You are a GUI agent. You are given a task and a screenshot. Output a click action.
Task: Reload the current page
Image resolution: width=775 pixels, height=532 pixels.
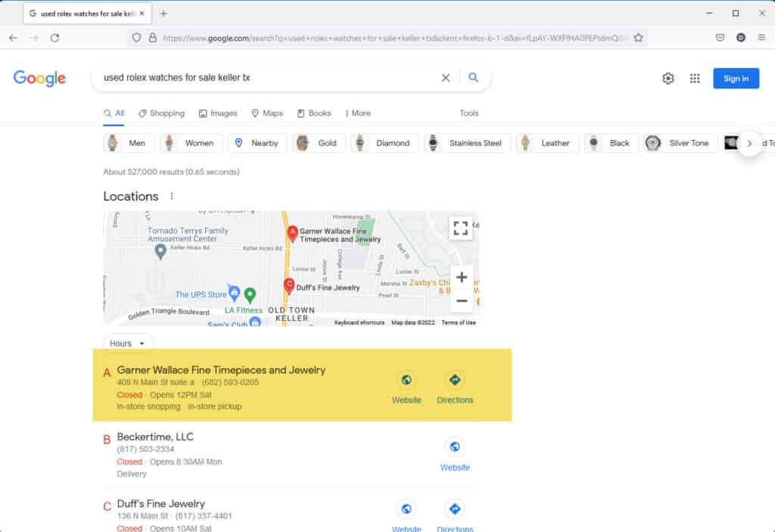click(54, 38)
